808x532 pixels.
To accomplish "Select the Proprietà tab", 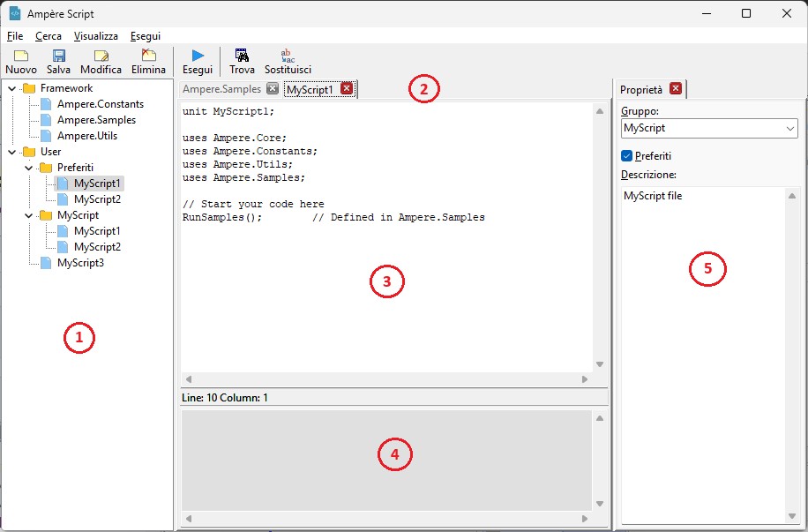I will [x=641, y=90].
